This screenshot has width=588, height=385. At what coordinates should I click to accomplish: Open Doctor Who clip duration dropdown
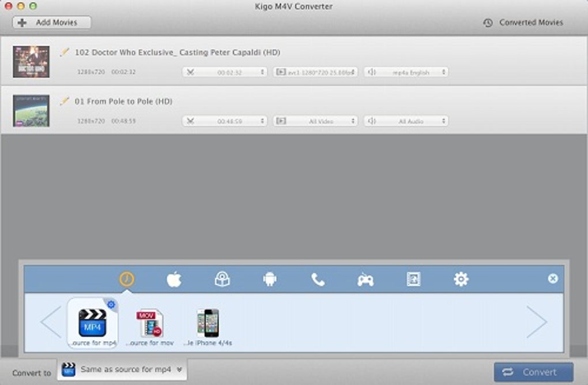(x=225, y=72)
